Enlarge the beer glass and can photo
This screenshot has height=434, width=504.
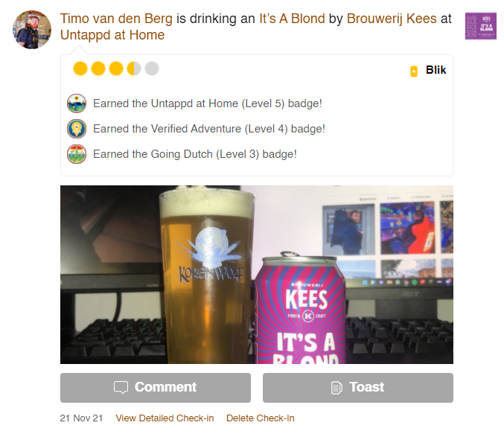click(x=257, y=275)
